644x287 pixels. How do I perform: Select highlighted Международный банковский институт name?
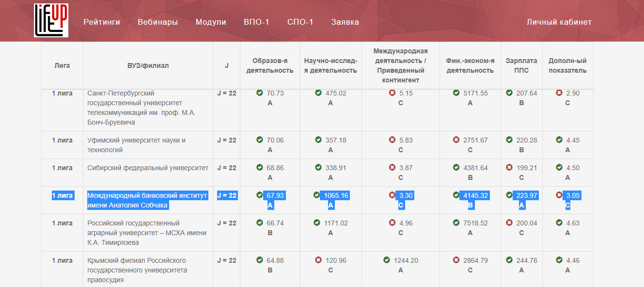[147, 200]
